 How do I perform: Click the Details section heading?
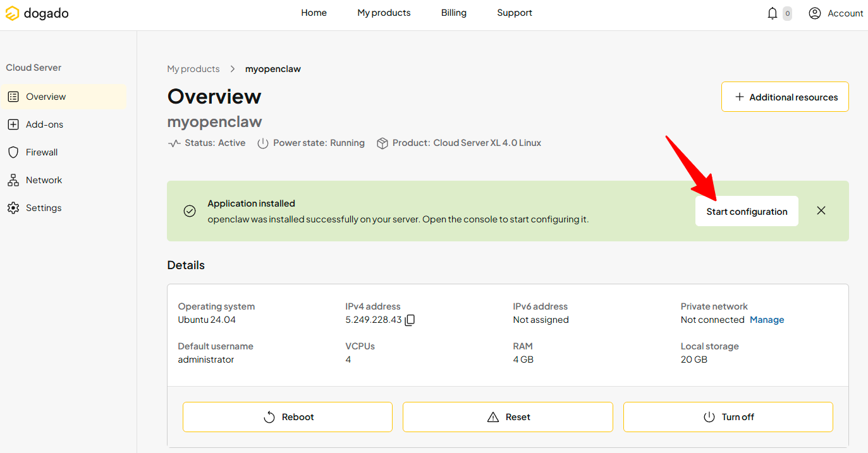tap(186, 265)
